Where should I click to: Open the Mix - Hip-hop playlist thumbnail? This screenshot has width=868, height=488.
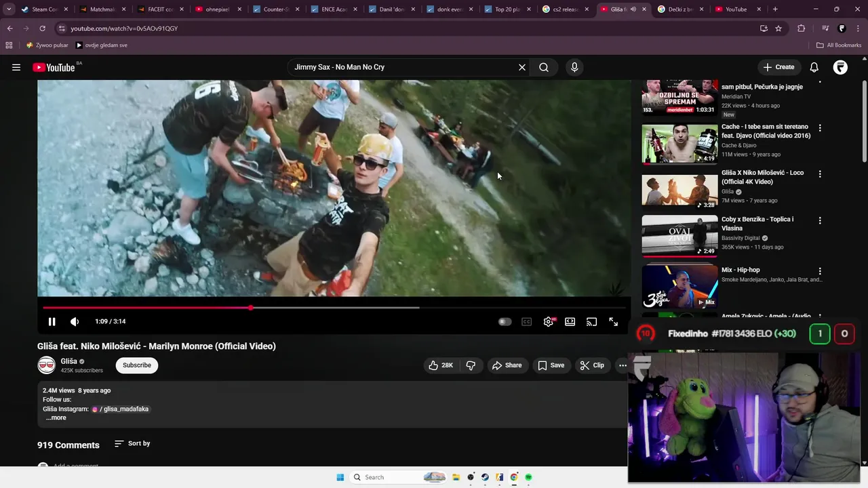pyautogui.click(x=679, y=287)
